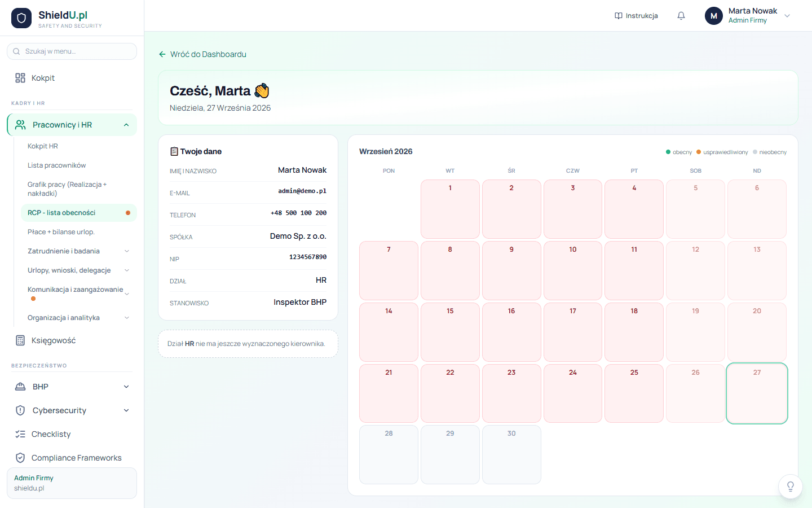Open Kokpit HR submenu item
The height and width of the screenshot is (508, 812).
(x=78, y=146)
